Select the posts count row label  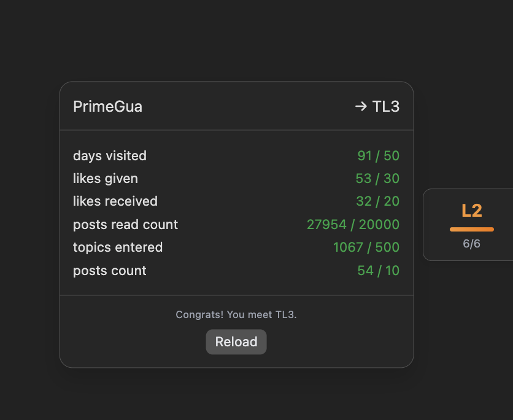coord(110,271)
